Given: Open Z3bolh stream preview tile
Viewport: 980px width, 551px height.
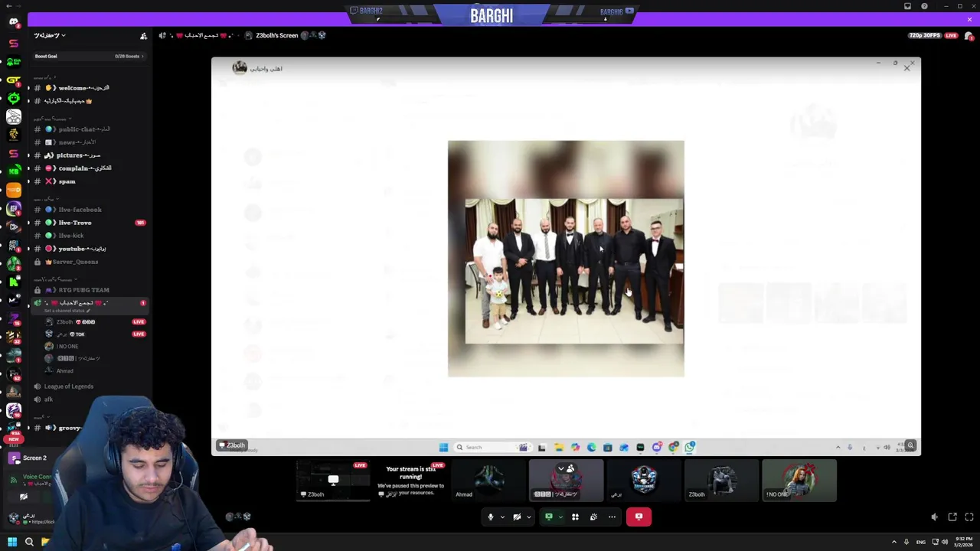Looking at the screenshot, I should 333,481.
